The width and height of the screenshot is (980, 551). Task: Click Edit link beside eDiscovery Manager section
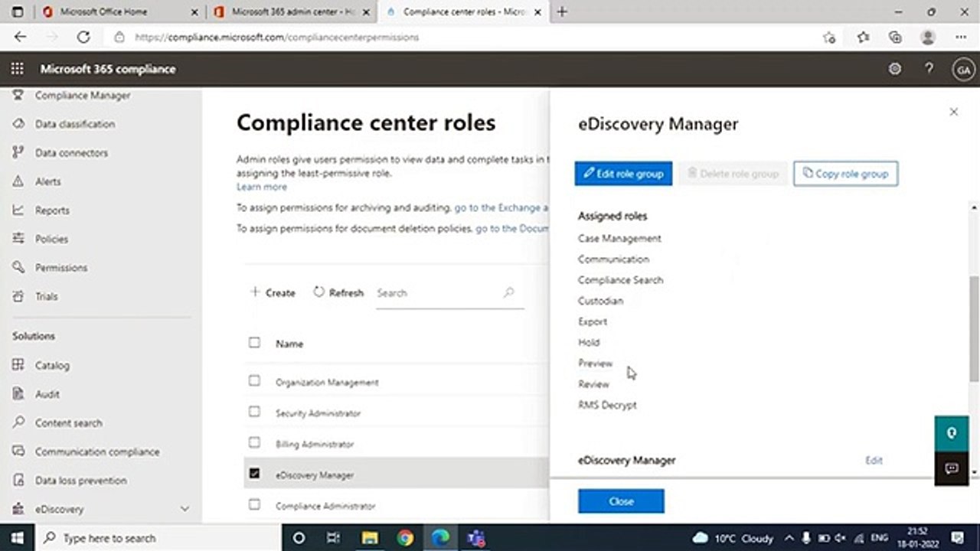[874, 461]
